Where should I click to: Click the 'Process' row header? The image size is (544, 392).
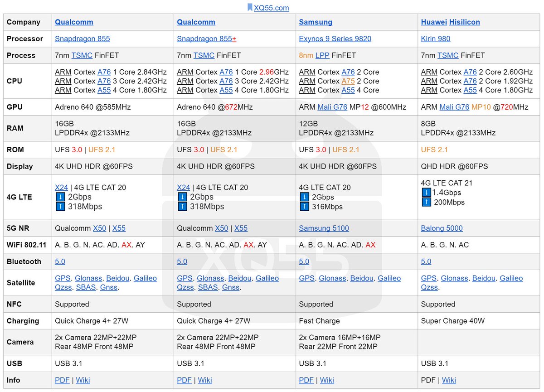coord(21,55)
